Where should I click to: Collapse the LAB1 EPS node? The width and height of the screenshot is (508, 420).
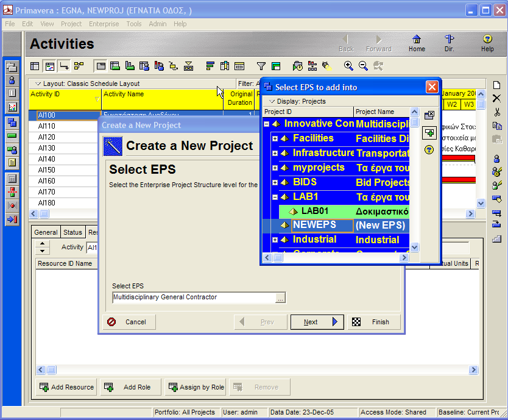[x=275, y=197]
